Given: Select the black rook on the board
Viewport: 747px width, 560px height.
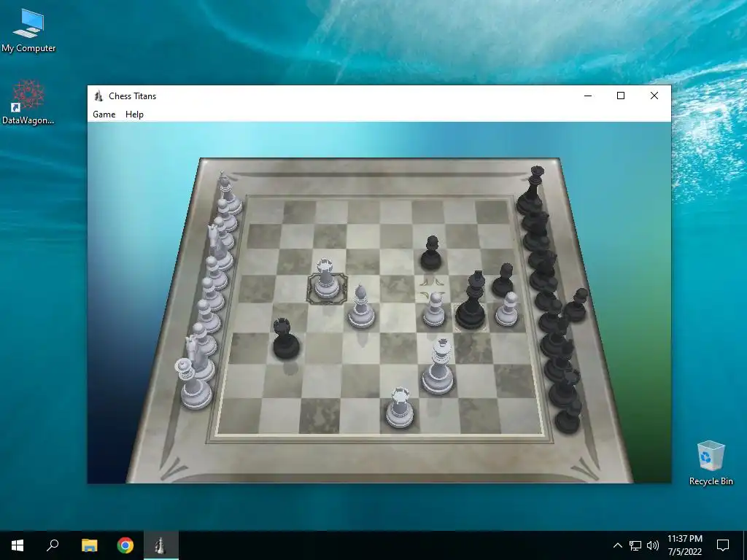Looking at the screenshot, I should (x=286, y=339).
